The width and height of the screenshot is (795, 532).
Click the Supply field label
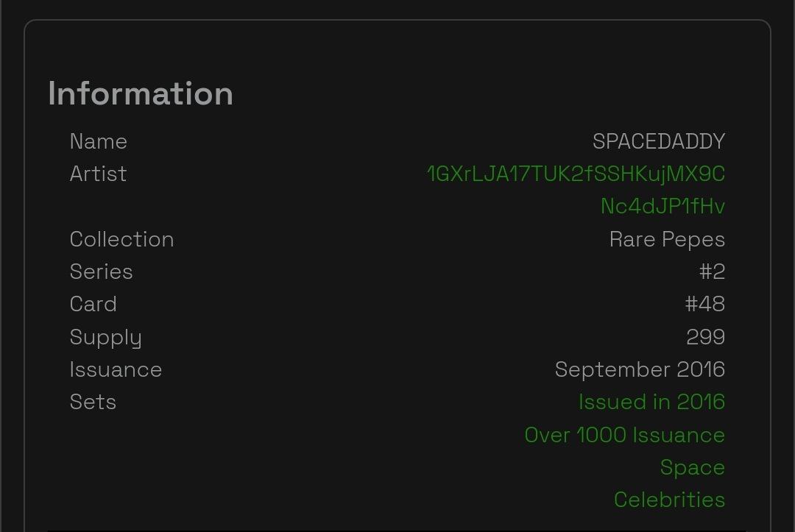tap(105, 338)
